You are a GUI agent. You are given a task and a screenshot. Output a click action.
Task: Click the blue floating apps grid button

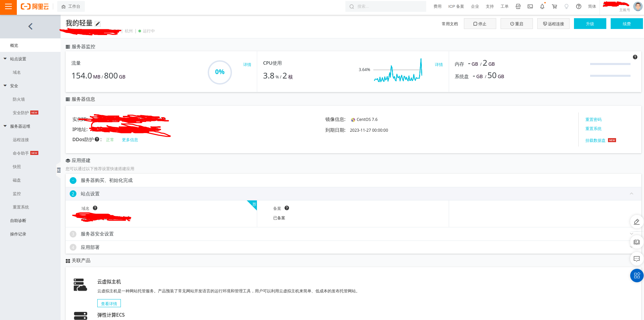[637, 276]
